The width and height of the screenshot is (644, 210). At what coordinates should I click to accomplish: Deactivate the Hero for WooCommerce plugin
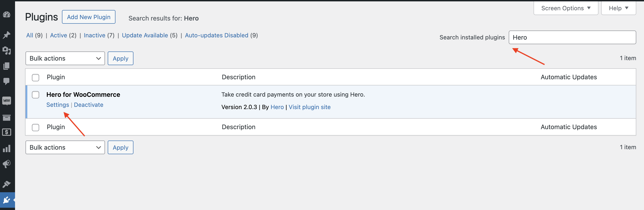[89, 105]
